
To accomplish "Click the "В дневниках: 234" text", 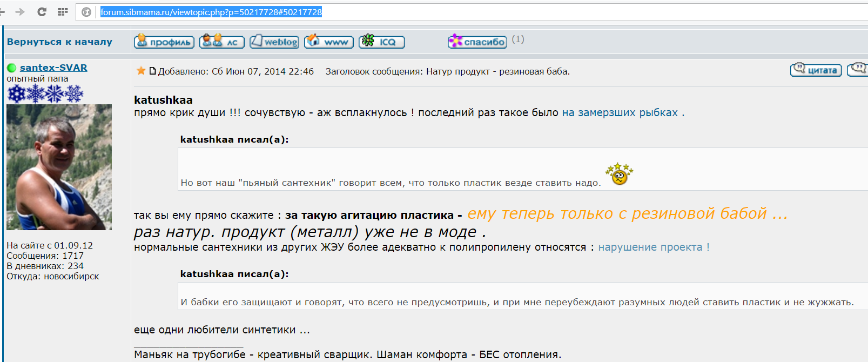I will [x=45, y=266].
